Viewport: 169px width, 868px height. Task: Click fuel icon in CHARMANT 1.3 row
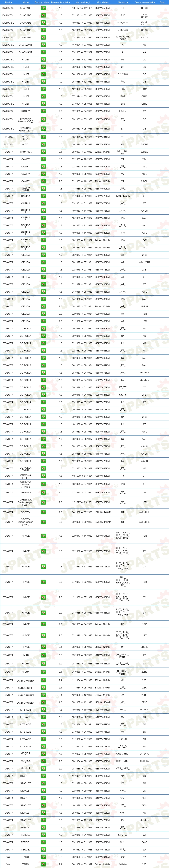point(43,45)
